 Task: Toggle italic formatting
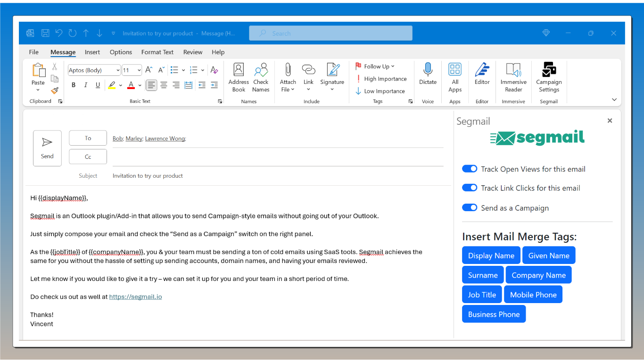(x=86, y=85)
